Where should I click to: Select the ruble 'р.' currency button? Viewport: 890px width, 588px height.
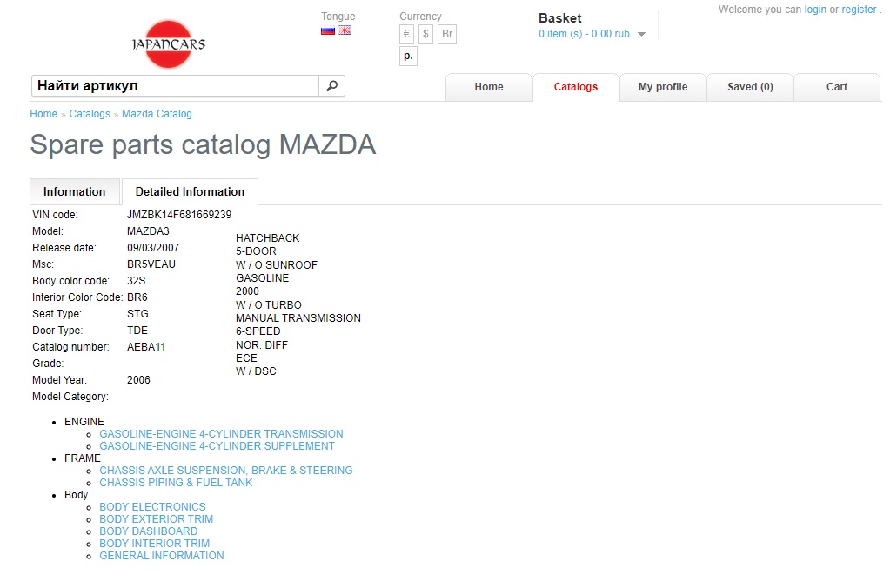[408, 57]
